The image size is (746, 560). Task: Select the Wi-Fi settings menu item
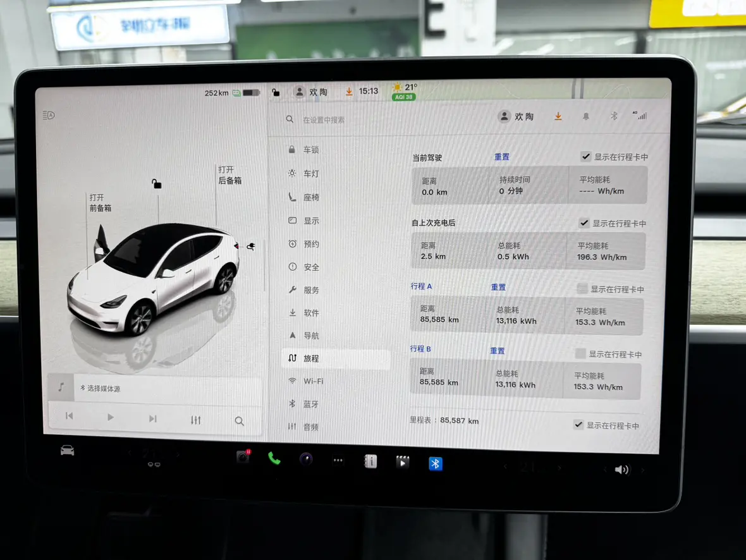coord(313,381)
